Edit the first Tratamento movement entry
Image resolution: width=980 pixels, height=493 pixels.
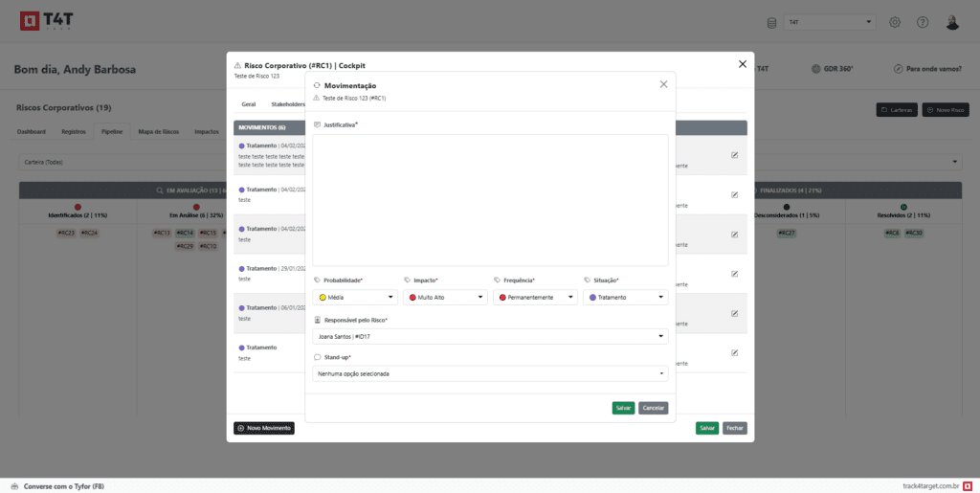point(734,154)
